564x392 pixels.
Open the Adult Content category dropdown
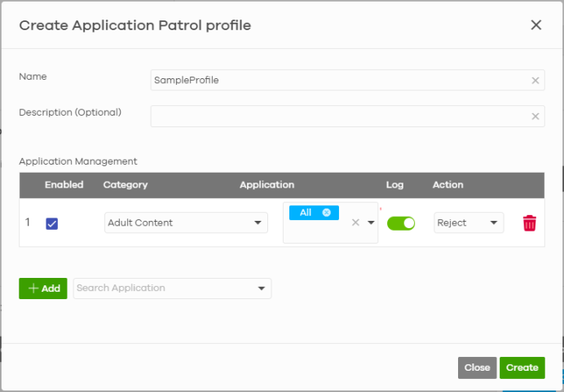[x=186, y=222]
